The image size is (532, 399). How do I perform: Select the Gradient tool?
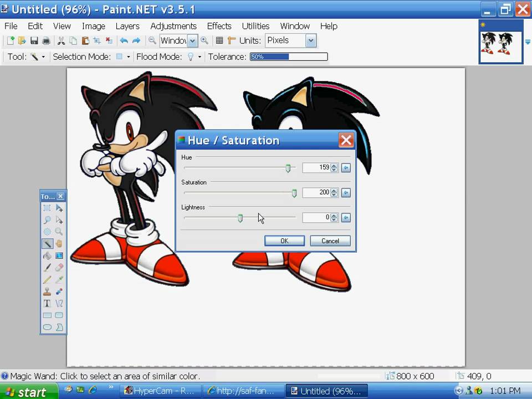[x=59, y=255]
